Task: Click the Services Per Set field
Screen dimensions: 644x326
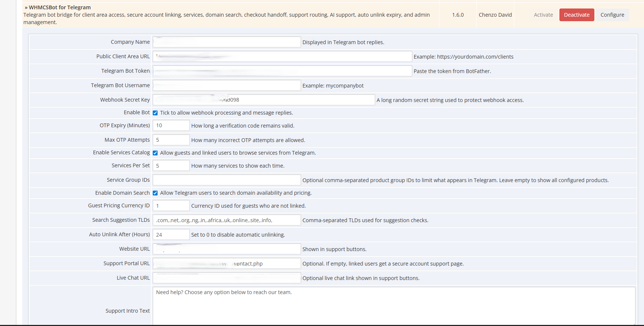Action: 171,165
